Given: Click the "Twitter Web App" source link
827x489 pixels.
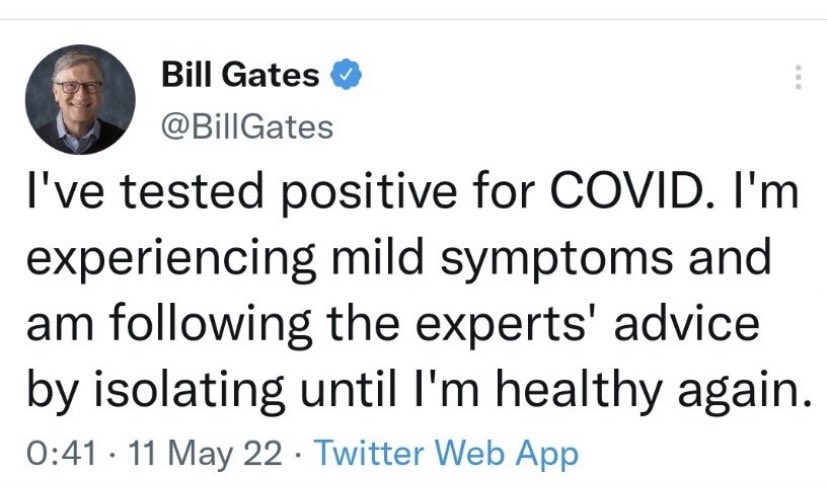Looking at the screenshot, I should (447, 455).
